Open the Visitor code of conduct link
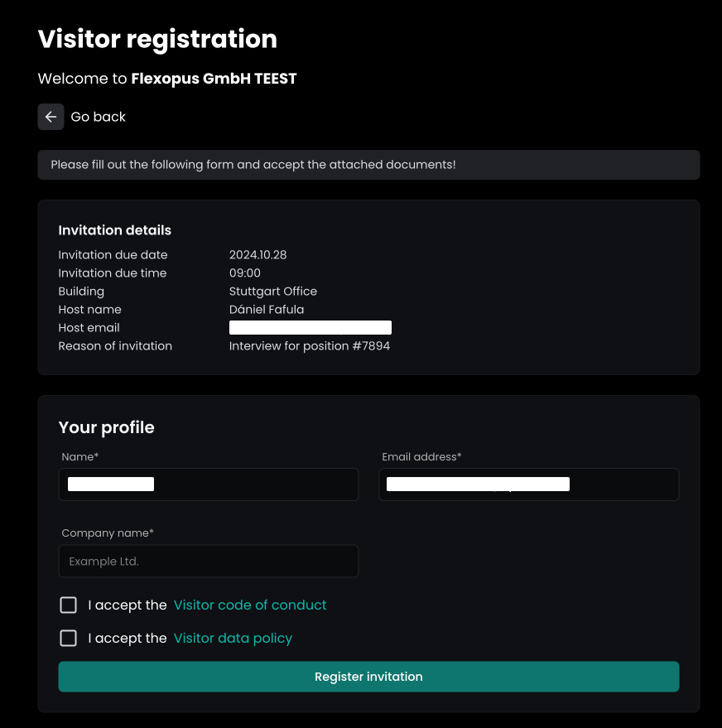Screen dimensions: 722x728 250,605
